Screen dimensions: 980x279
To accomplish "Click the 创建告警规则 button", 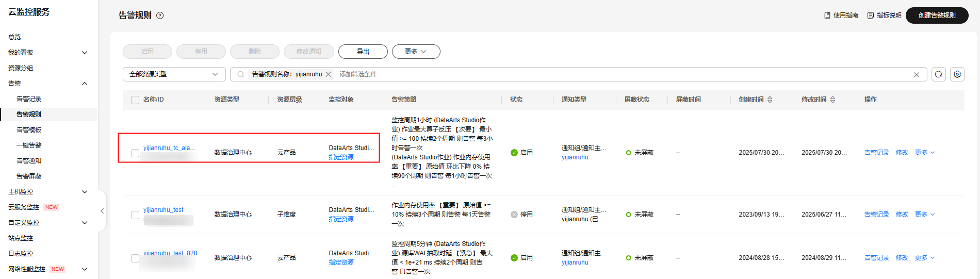I will [x=937, y=15].
